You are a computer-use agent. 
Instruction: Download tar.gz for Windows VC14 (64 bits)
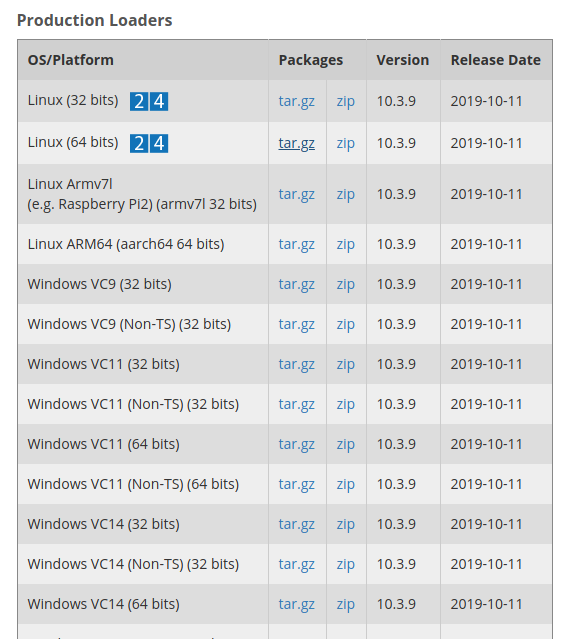point(297,604)
